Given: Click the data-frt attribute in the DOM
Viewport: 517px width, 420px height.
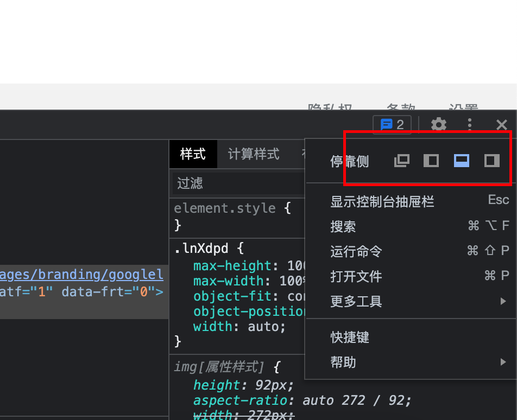Looking at the screenshot, I should [108, 292].
